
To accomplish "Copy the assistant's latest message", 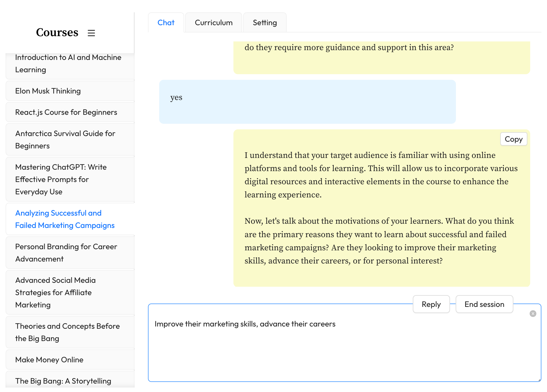I will pos(513,139).
